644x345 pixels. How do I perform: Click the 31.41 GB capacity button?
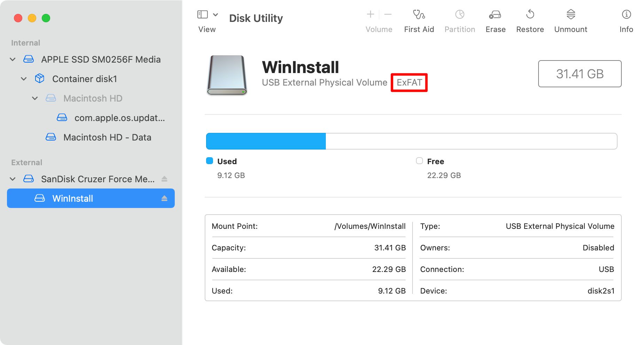click(x=579, y=74)
